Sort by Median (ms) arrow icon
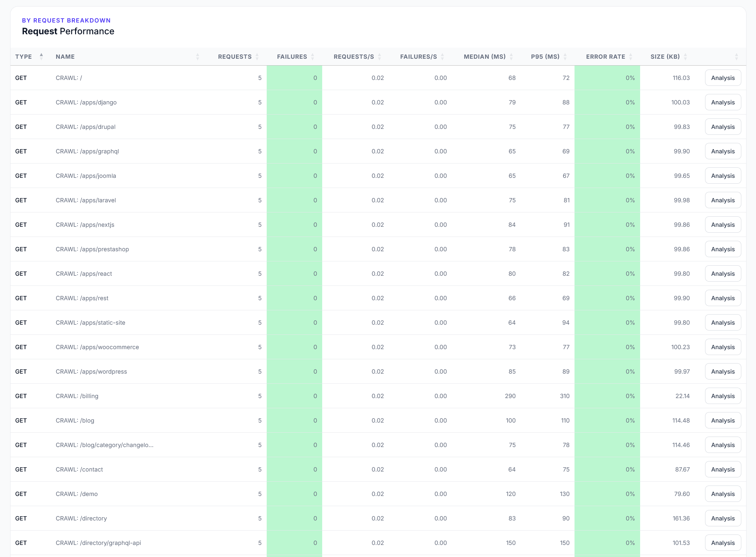Screen dimensions: 756x557 click(511, 57)
